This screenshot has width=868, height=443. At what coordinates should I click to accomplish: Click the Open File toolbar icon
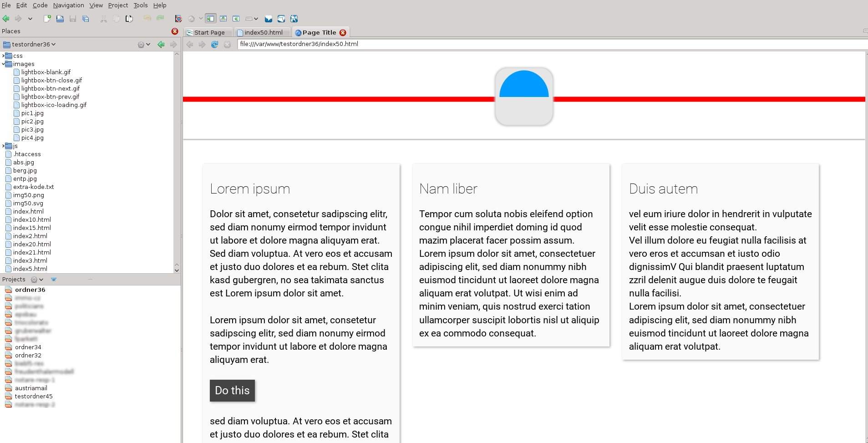tap(60, 19)
